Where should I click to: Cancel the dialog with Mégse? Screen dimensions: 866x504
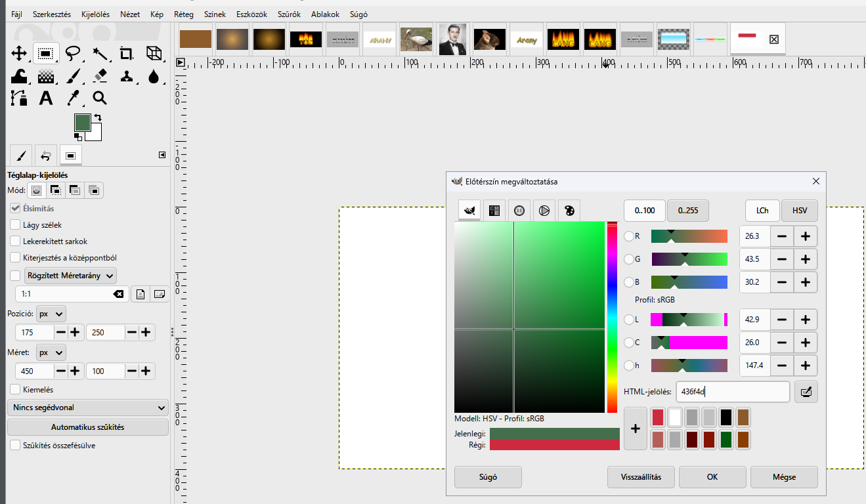[x=784, y=477]
